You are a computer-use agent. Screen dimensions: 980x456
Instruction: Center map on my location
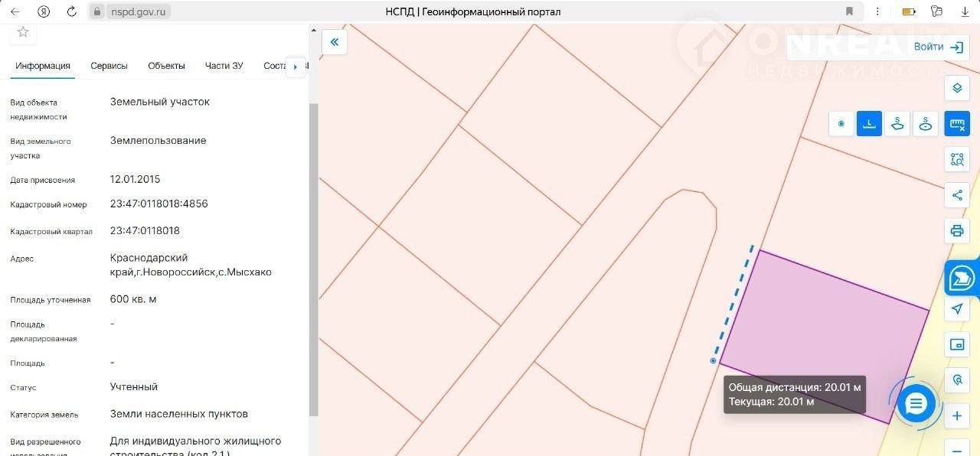[x=956, y=308]
